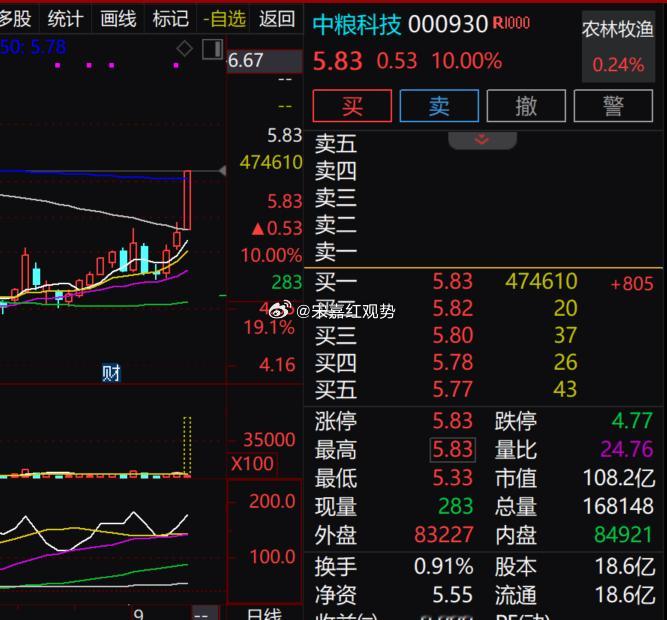The width and height of the screenshot is (667, 620).
Task: Select the 买一 price 5.83
Action: 453,282
